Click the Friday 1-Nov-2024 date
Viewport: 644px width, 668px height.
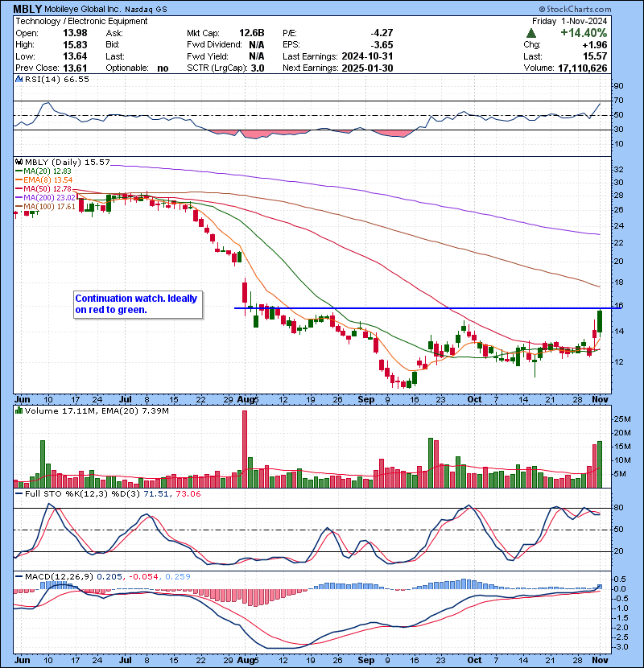(x=569, y=21)
